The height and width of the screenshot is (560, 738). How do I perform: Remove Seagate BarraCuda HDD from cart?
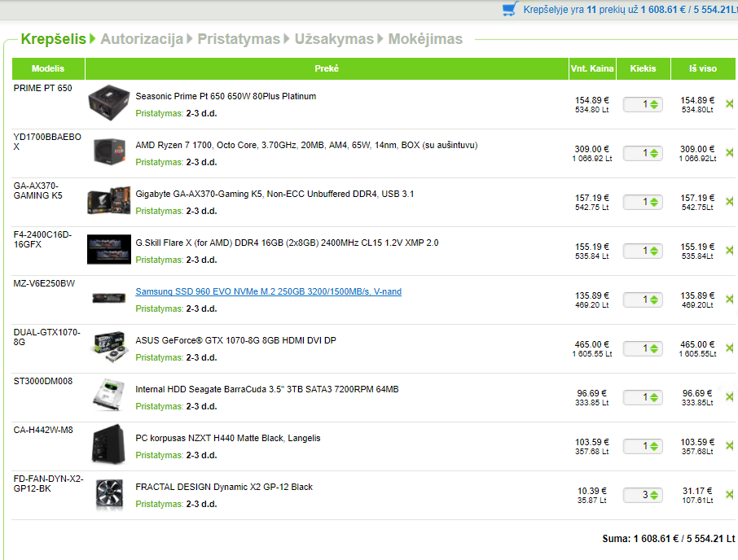point(730,397)
